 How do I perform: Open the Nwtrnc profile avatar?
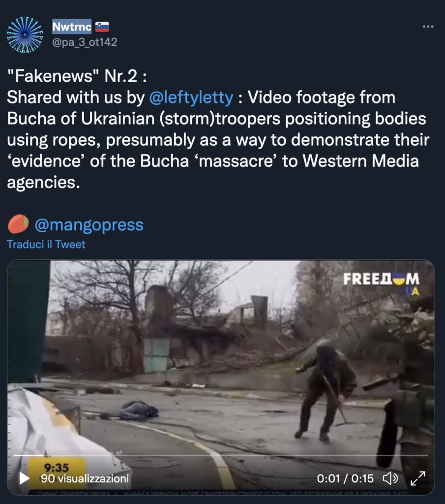25,34
